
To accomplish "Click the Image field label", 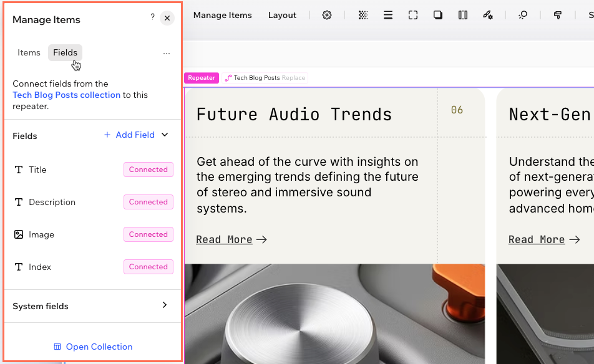I will click(x=41, y=234).
